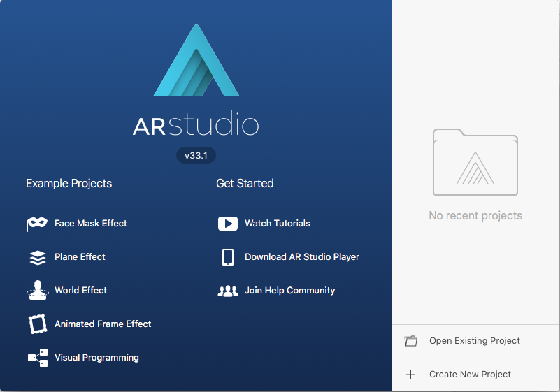560x392 pixels.
Task: Click the Animated Frame Effect frame icon
Action: [x=38, y=324]
